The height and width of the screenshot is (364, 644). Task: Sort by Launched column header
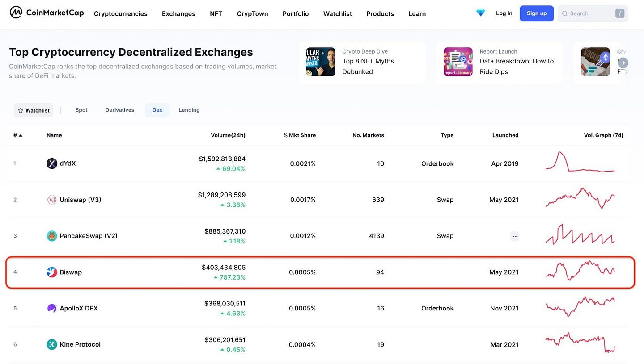click(505, 135)
